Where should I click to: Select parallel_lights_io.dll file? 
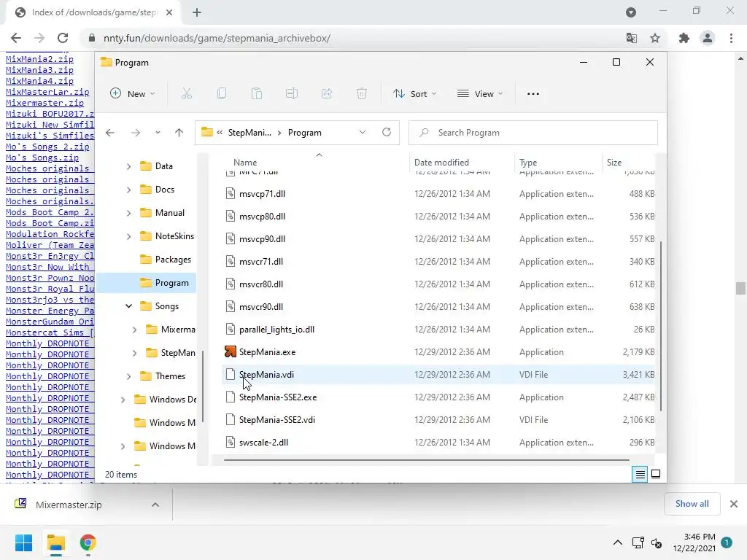pyautogui.click(x=438, y=330)
